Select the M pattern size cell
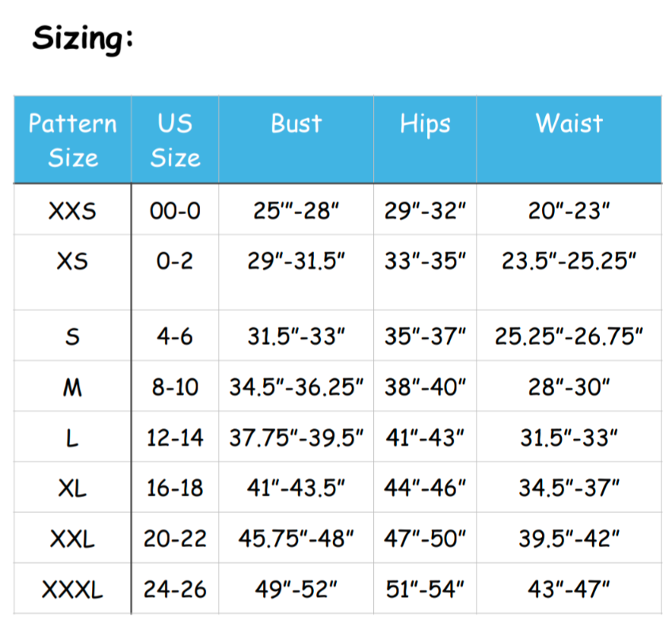The height and width of the screenshot is (632, 672). click(x=72, y=388)
